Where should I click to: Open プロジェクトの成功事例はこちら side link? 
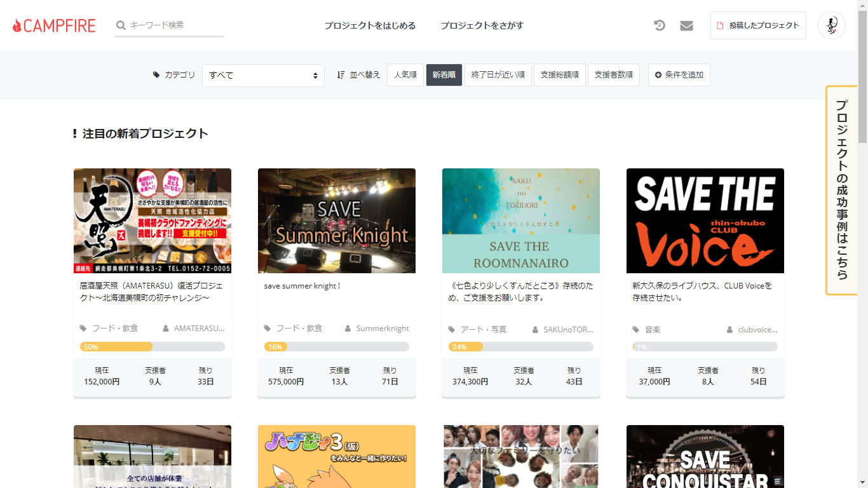click(x=841, y=190)
